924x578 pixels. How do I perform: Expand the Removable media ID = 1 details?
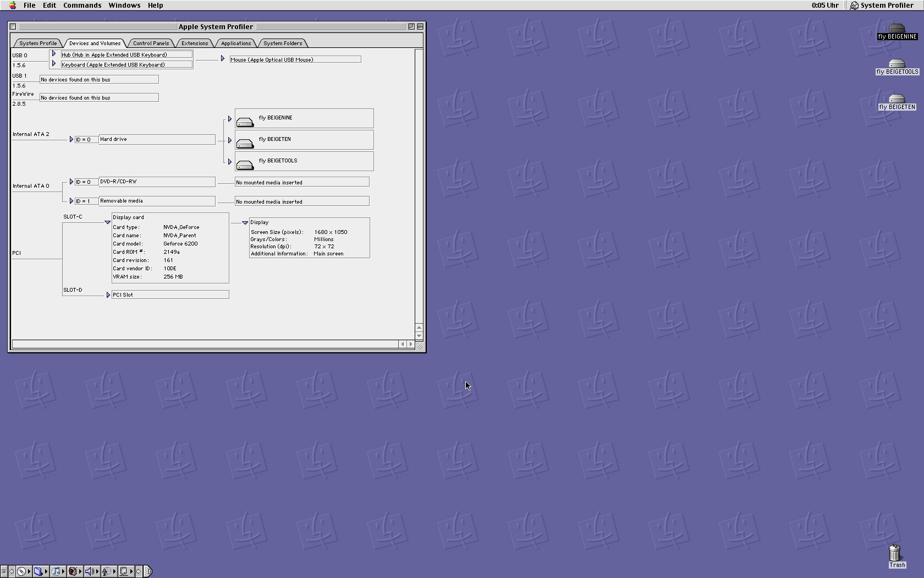pos(71,201)
